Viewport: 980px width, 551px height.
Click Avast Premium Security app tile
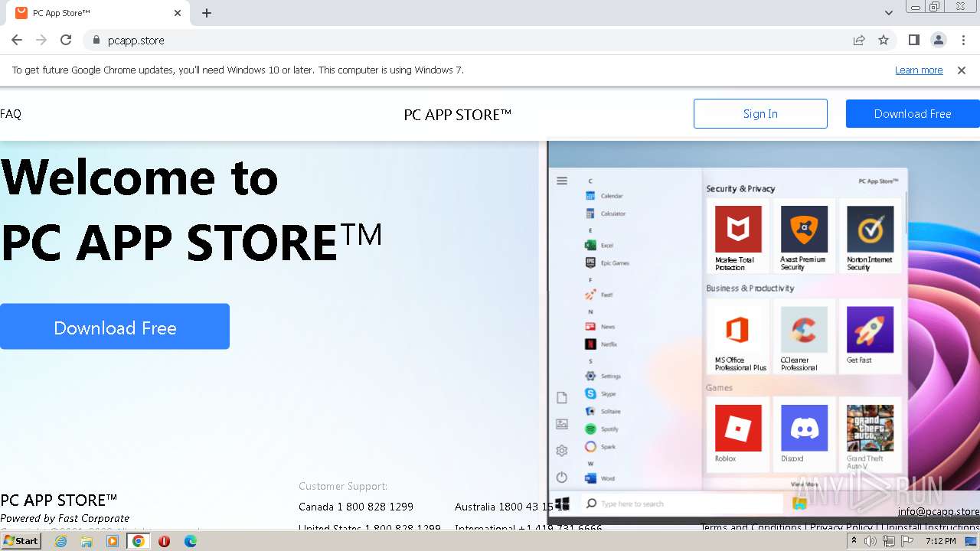(x=804, y=236)
